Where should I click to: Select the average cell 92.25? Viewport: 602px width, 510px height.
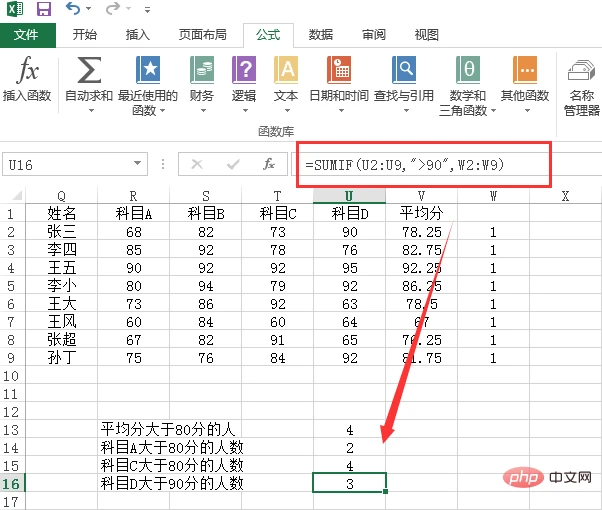[x=421, y=268]
